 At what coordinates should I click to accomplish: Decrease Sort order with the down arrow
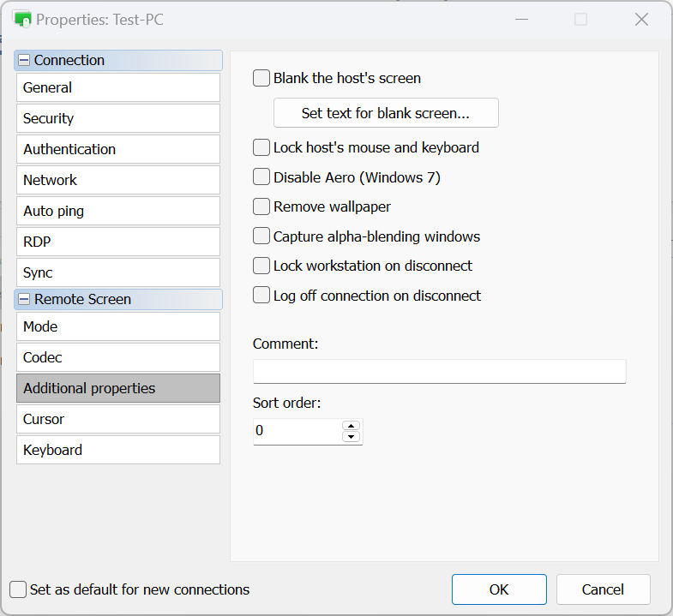click(x=350, y=437)
